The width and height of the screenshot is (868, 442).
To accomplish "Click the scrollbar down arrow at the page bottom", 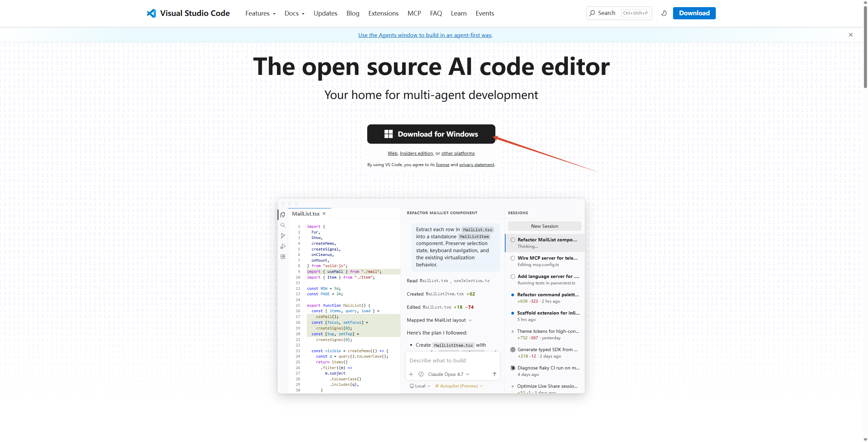I will tap(865, 439).
